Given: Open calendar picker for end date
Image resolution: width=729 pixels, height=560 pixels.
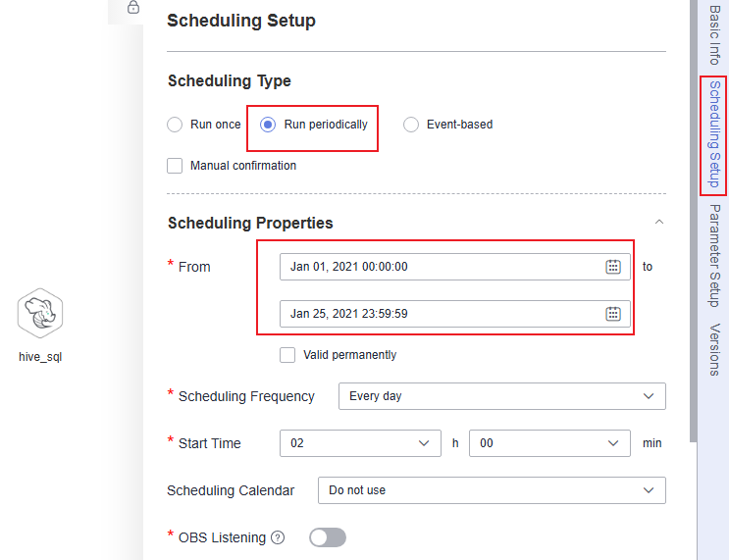Looking at the screenshot, I should (613, 314).
